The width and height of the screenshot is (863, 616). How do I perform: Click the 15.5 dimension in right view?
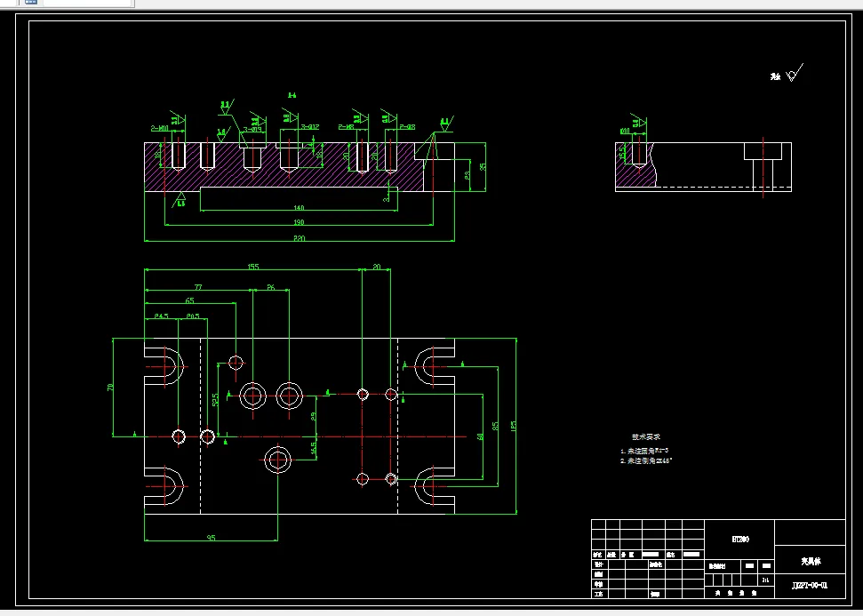click(622, 153)
